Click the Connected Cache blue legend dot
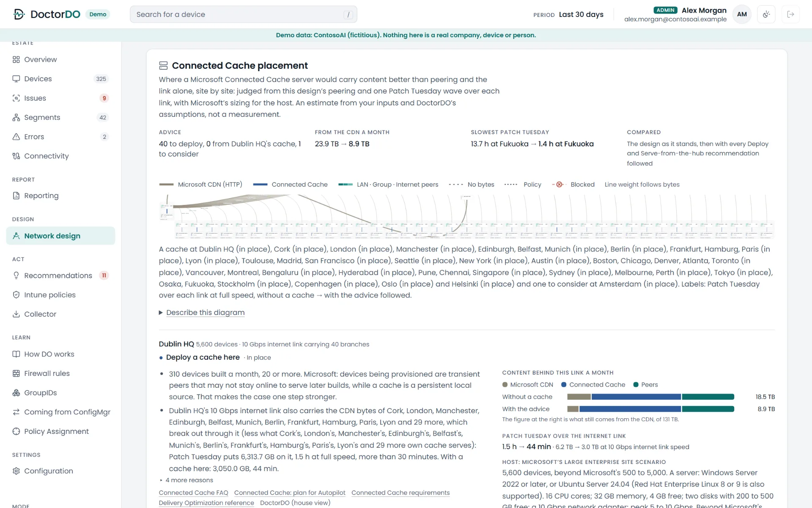812x508 pixels. 564,385
